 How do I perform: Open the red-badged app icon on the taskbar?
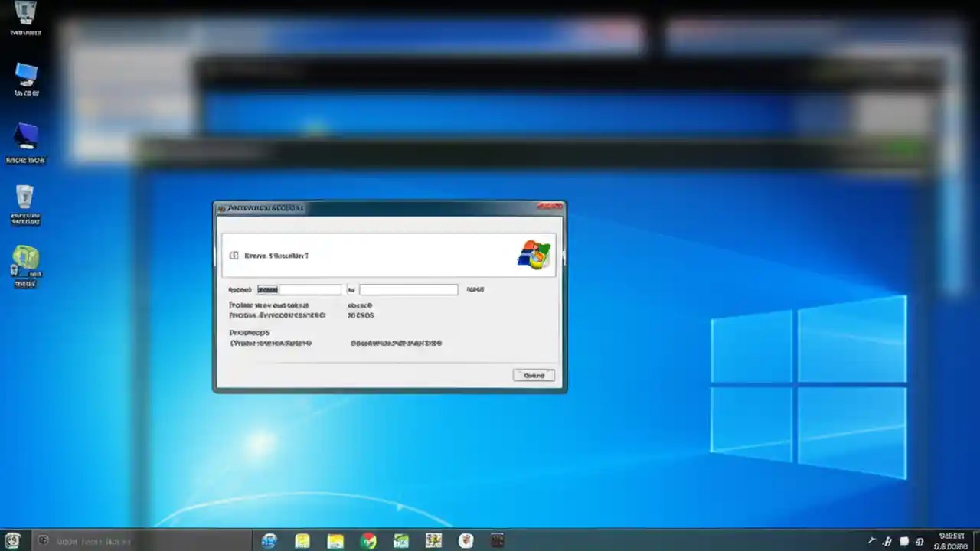point(465,541)
